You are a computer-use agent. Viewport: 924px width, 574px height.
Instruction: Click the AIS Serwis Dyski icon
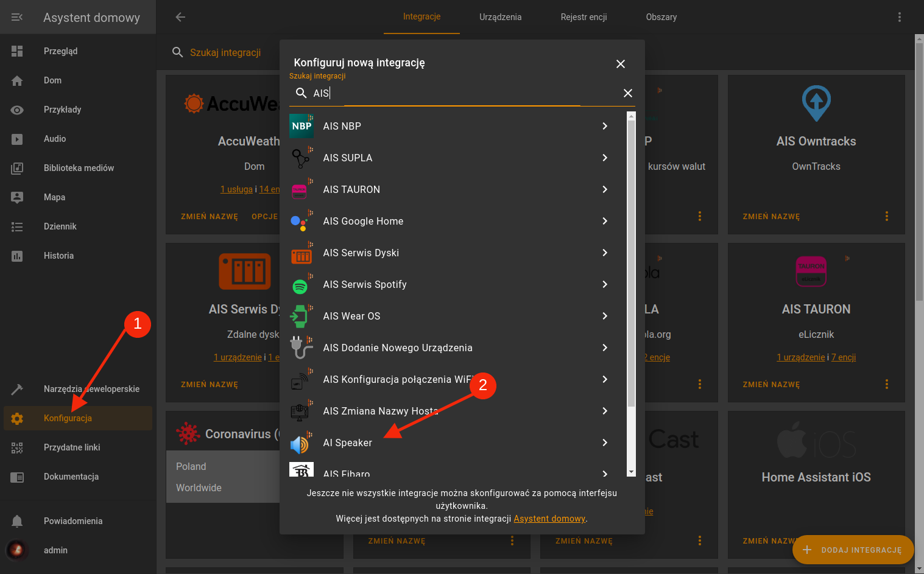point(302,253)
